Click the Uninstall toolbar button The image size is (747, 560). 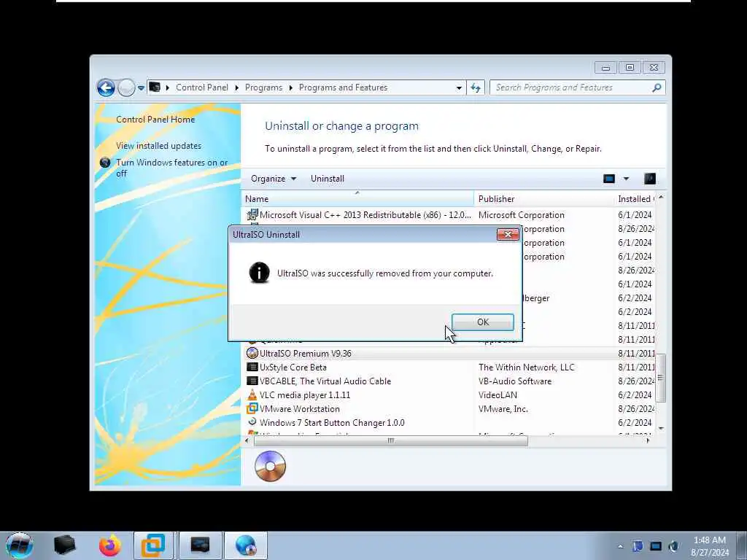click(328, 179)
